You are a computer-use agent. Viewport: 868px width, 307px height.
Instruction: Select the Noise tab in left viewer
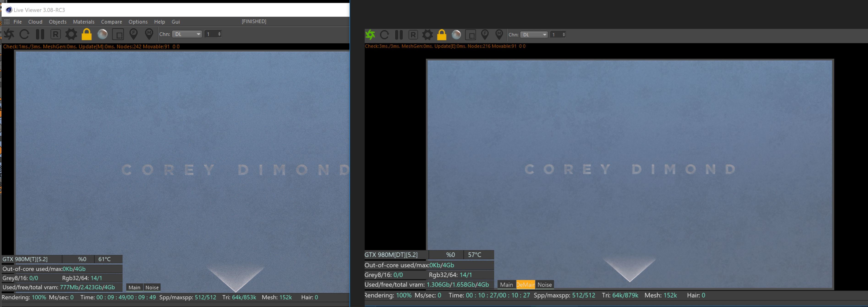click(152, 288)
